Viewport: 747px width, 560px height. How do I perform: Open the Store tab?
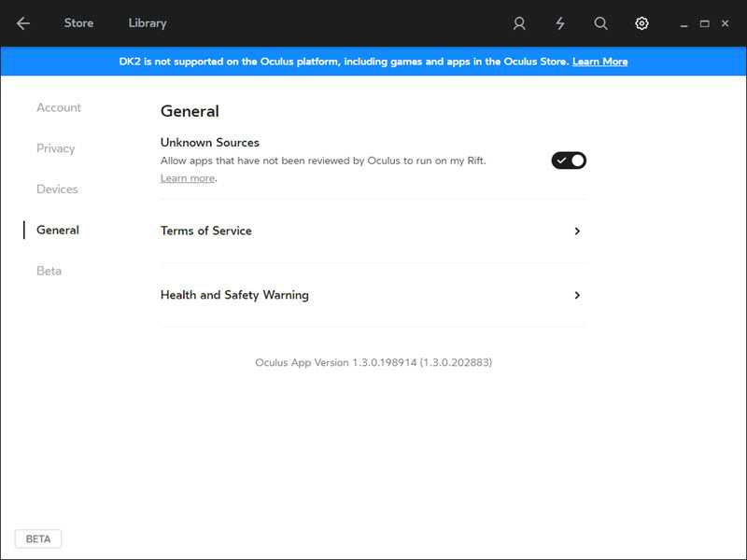click(x=78, y=23)
